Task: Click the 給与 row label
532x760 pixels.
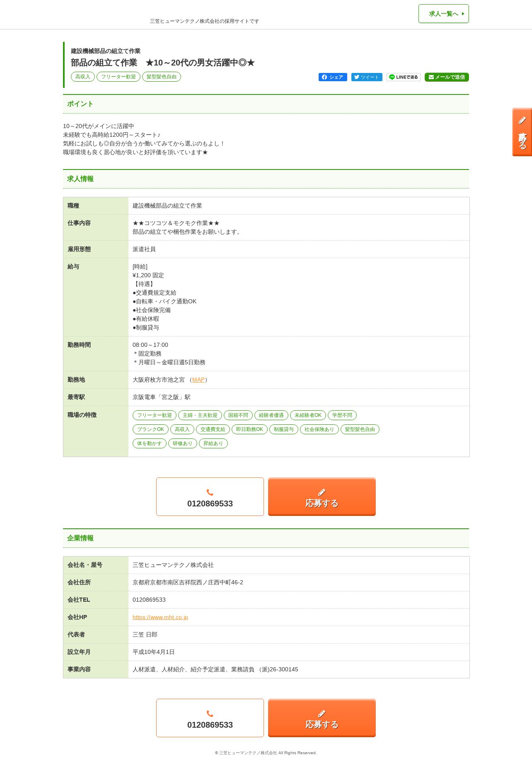Action: coord(73,266)
